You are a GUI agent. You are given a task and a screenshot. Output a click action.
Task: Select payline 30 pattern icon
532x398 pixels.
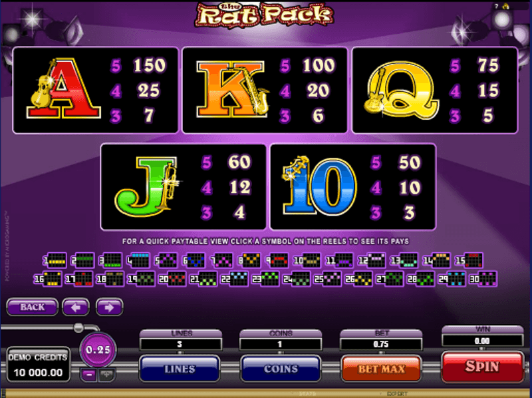coord(483,279)
